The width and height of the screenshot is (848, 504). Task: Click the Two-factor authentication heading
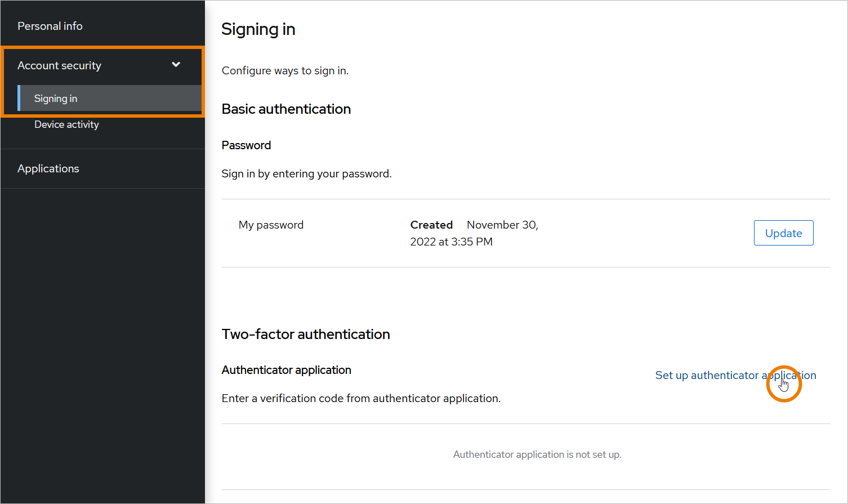(306, 334)
